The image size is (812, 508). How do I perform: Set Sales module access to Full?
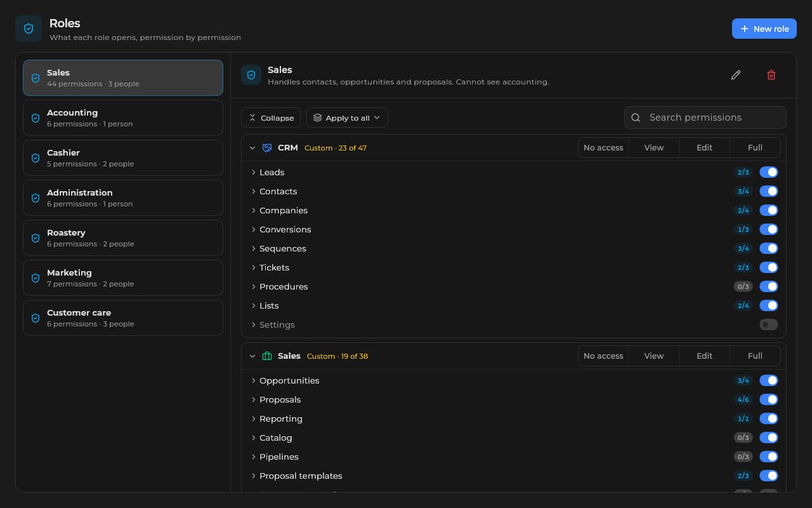[x=755, y=356]
